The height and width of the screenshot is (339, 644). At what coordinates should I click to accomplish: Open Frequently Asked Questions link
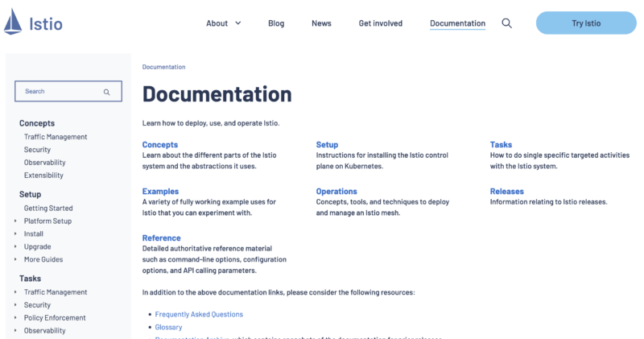click(x=199, y=314)
